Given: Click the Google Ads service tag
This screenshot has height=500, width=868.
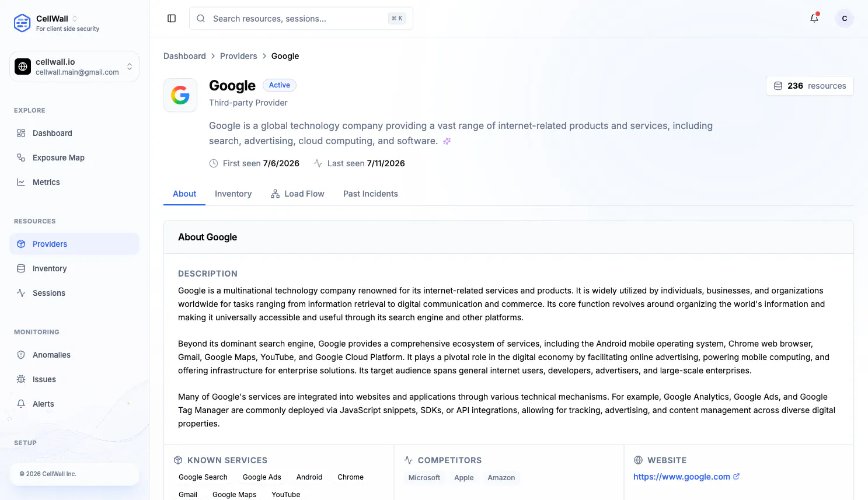Looking at the screenshot, I should pos(262,477).
